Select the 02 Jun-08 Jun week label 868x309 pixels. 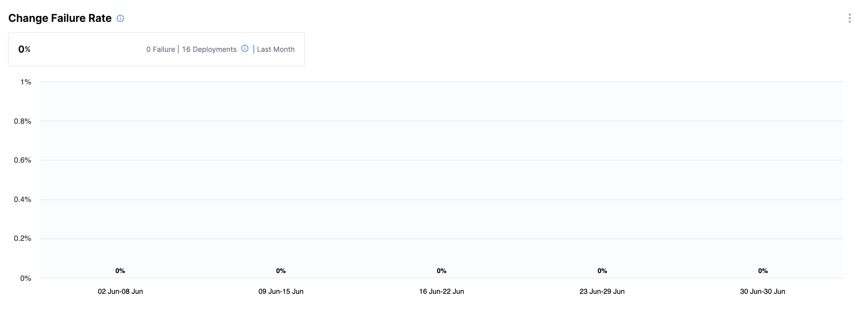tap(120, 292)
